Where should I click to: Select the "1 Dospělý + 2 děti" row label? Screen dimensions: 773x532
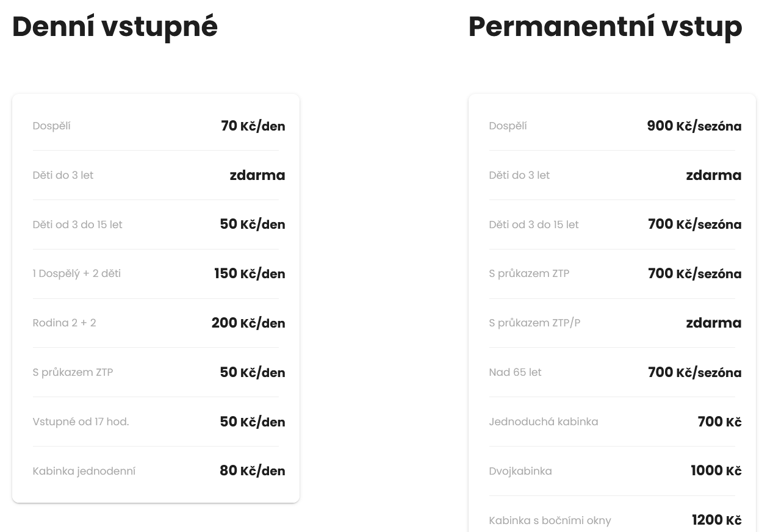point(77,273)
